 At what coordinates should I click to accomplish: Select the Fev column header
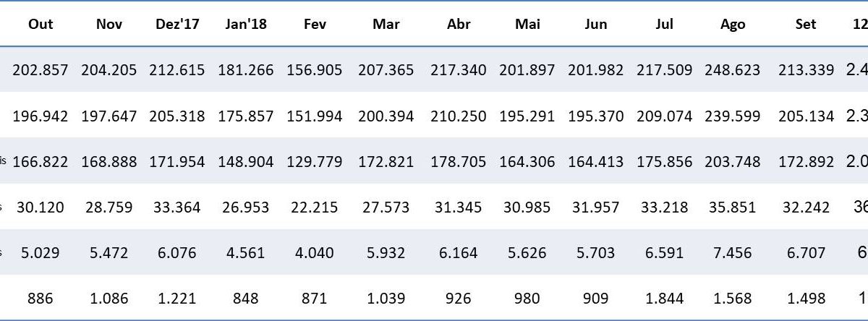tap(315, 25)
